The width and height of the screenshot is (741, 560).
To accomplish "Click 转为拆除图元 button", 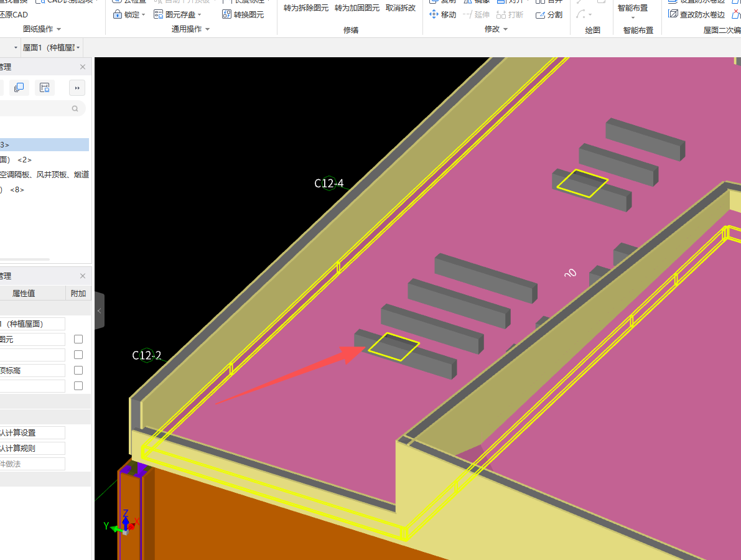I will [x=305, y=8].
